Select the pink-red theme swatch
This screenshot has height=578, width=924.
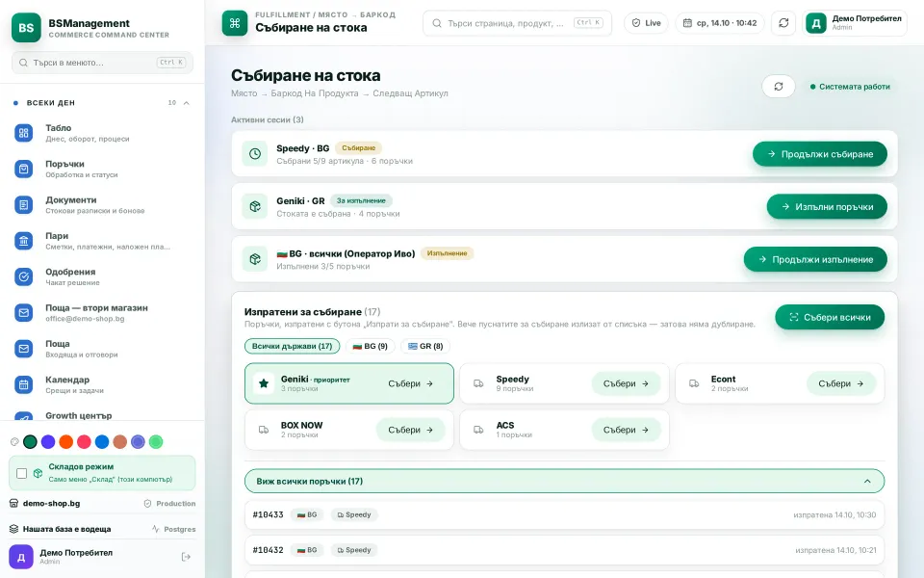point(85,442)
